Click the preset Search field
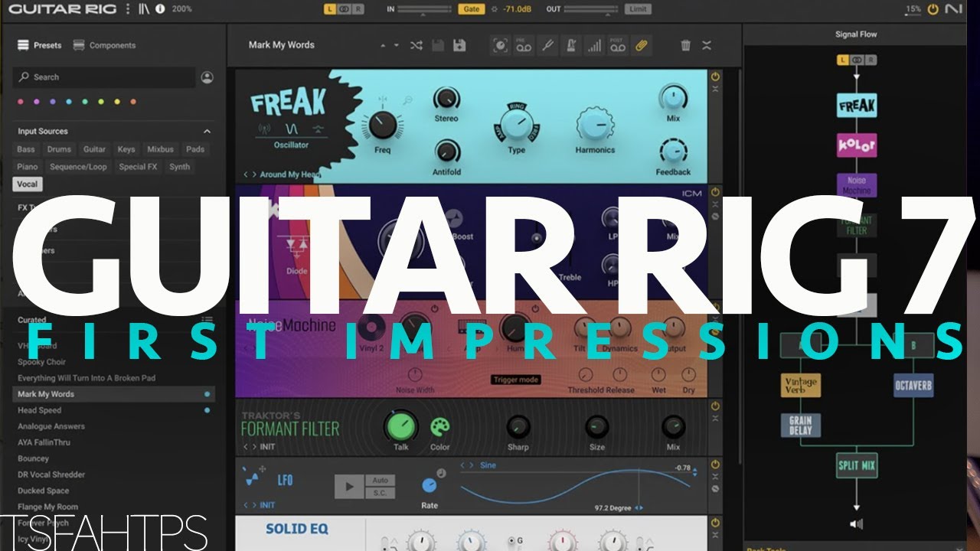 104,77
